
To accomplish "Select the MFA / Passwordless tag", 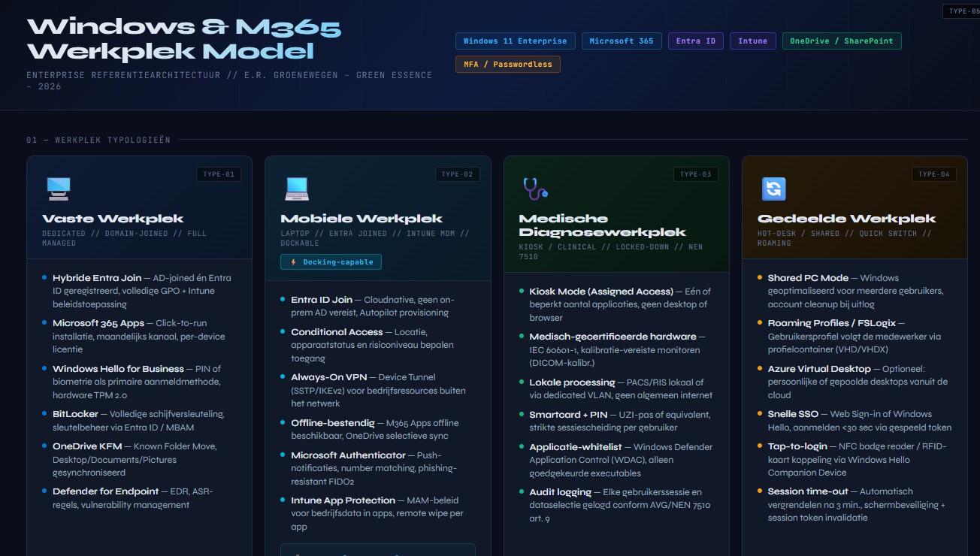I will (x=507, y=65).
